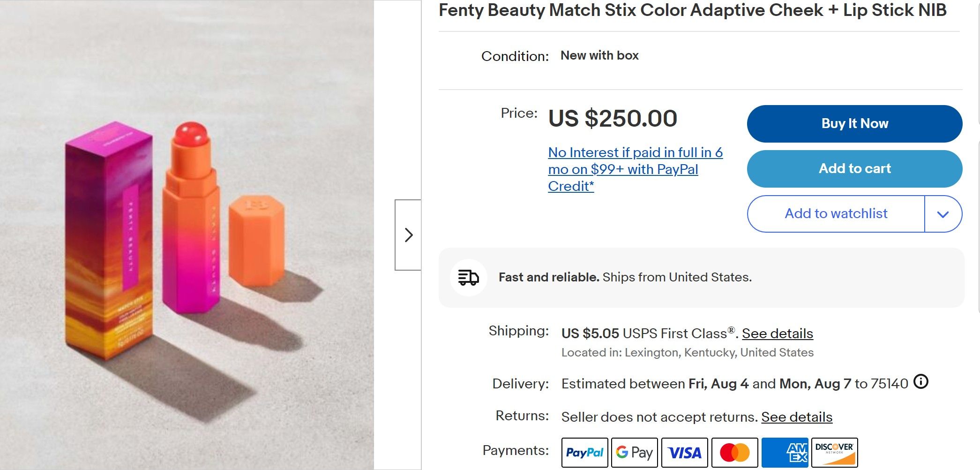Open the delivery estimate info icon

921,382
